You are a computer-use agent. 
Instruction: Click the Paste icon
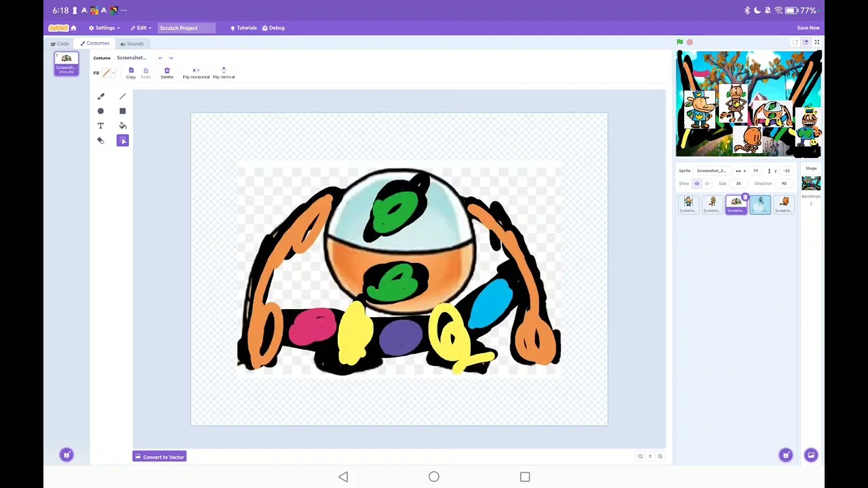146,73
